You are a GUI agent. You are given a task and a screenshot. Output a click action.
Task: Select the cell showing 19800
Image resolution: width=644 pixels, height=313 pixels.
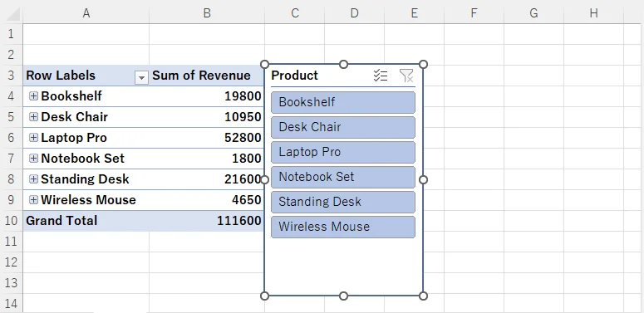pyautogui.click(x=207, y=96)
